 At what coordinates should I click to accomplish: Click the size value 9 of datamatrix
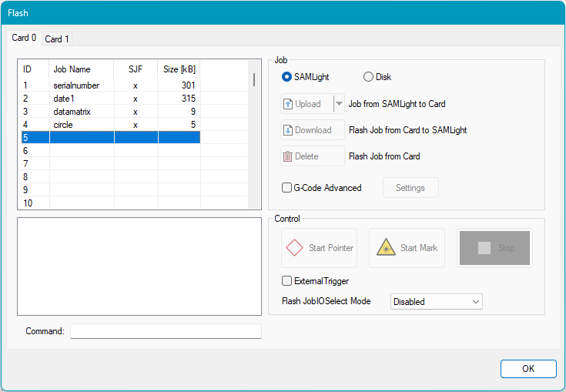(x=193, y=112)
